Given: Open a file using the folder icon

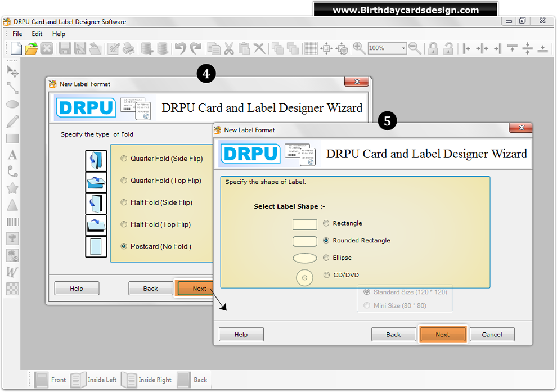Looking at the screenshot, I should tap(32, 48).
